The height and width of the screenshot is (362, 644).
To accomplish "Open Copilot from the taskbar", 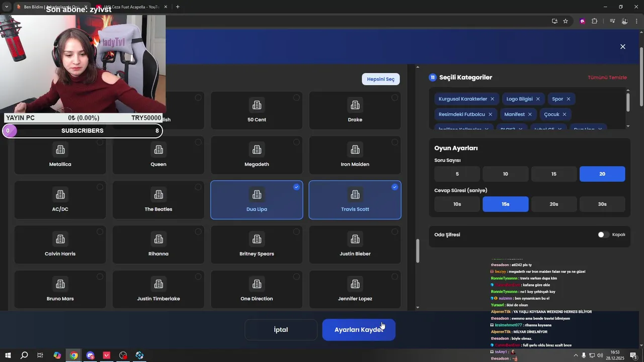I will [x=57, y=355].
